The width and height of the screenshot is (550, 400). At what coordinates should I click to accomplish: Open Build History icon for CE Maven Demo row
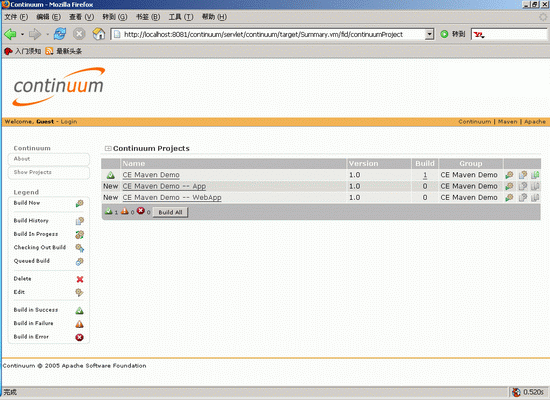click(x=523, y=175)
